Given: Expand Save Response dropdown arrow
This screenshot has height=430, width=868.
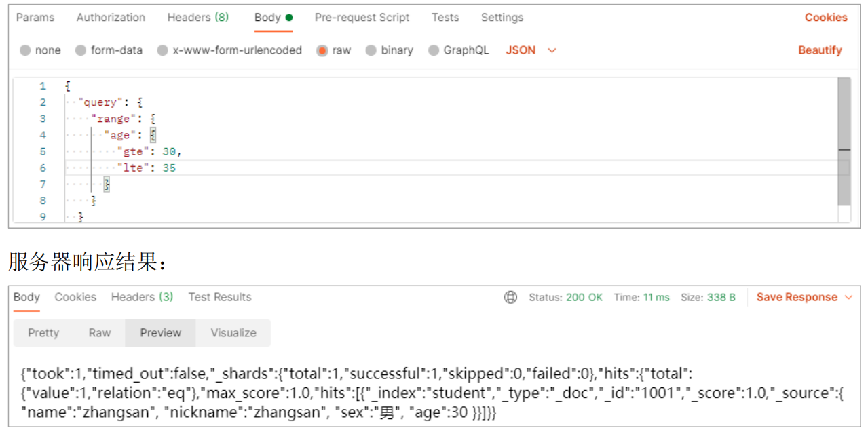Looking at the screenshot, I should (x=848, y=297).
